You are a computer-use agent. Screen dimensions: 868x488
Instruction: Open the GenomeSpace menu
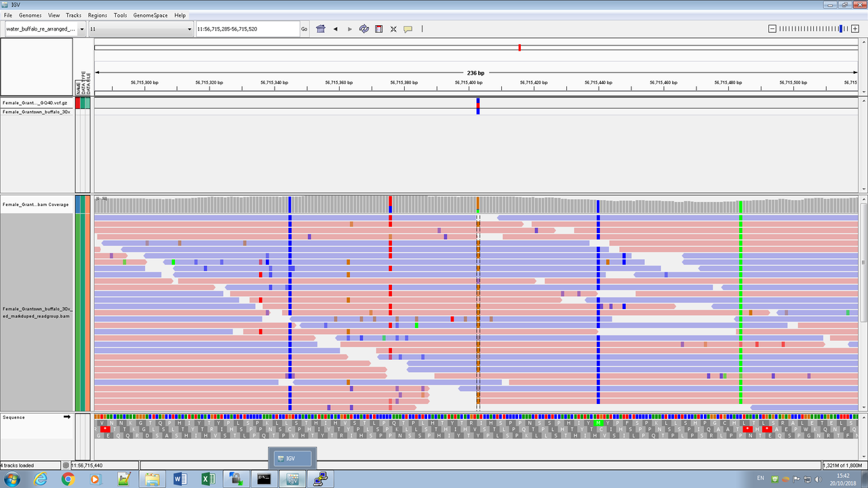click(x=151, y=15)
